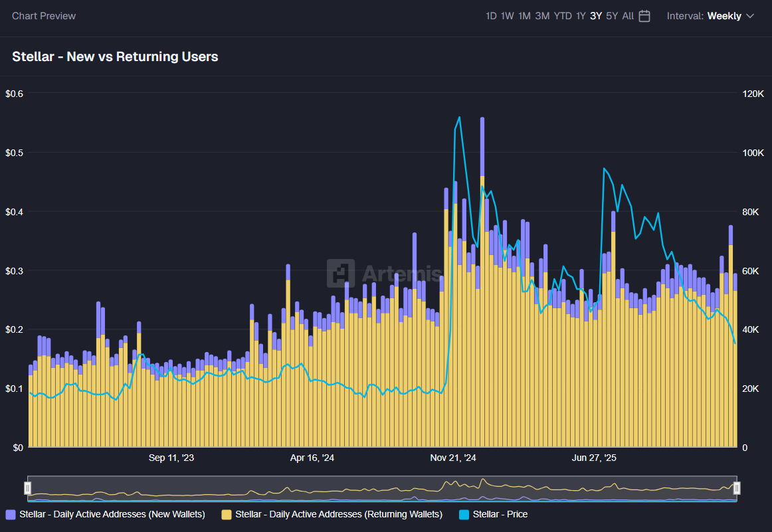Expand the All time range view
The height and width of the screenshot is (532, 772).
627,15
